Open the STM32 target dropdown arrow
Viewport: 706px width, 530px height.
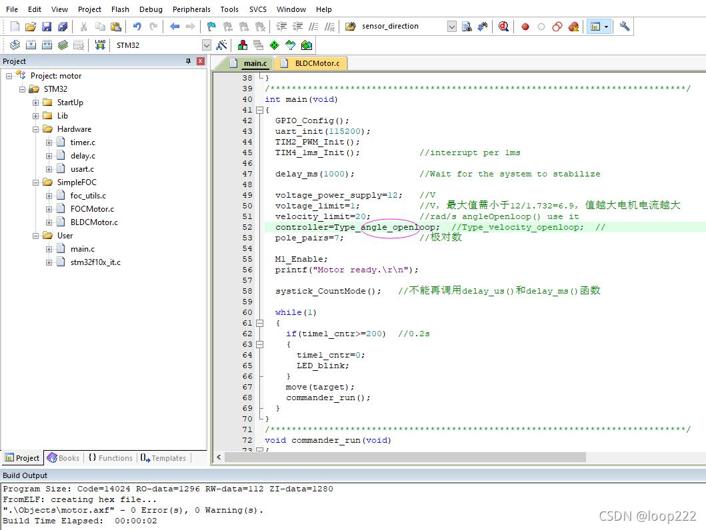click(x=206, y=45)
